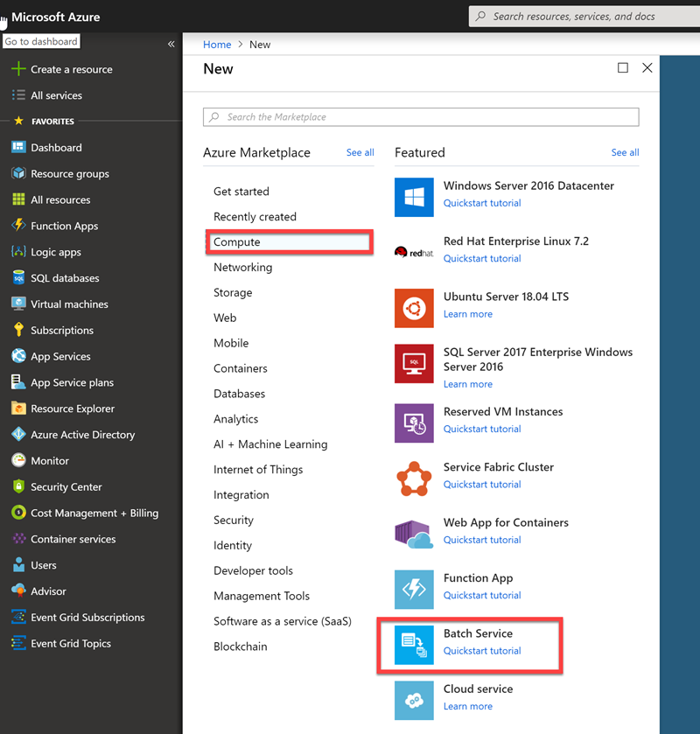Click the Ubuntu Server logo tile
700x734 pixels.
pos(414,308)
